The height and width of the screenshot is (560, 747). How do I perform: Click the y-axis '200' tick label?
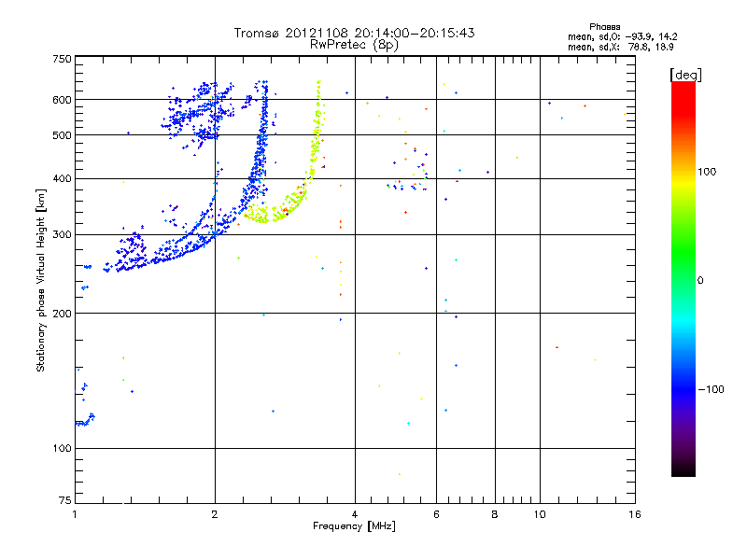62,314
